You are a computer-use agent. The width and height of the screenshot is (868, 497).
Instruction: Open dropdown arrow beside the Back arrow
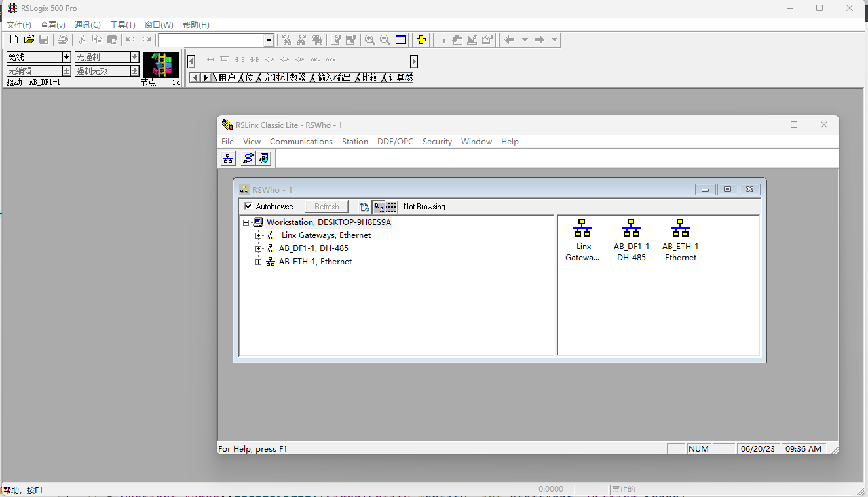pos(524,40)
